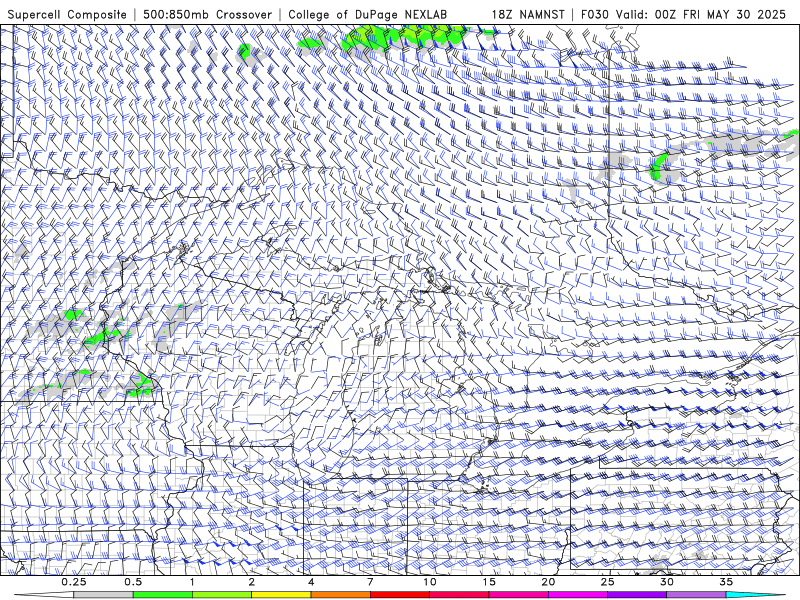Click the '10' legend value
Viewport: 800px width, 600px height.
pyautogui.click(x=430, y=582)
